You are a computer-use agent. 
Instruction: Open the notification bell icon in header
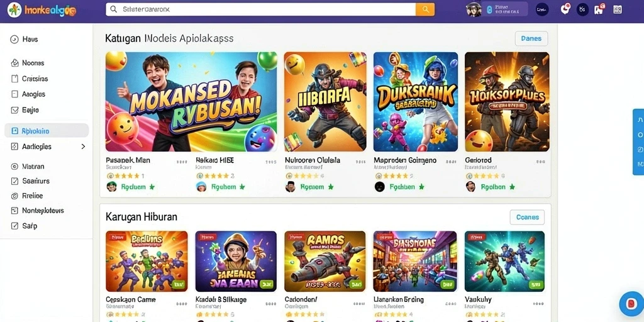(565, 9)
